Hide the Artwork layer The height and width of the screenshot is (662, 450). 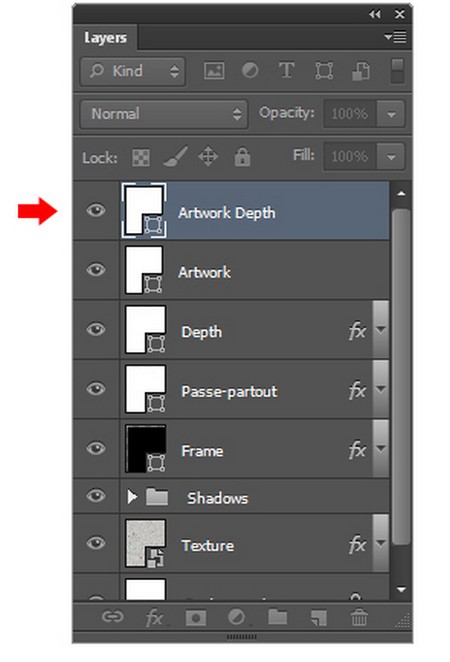pyautogui.click(x=96, y=269)
